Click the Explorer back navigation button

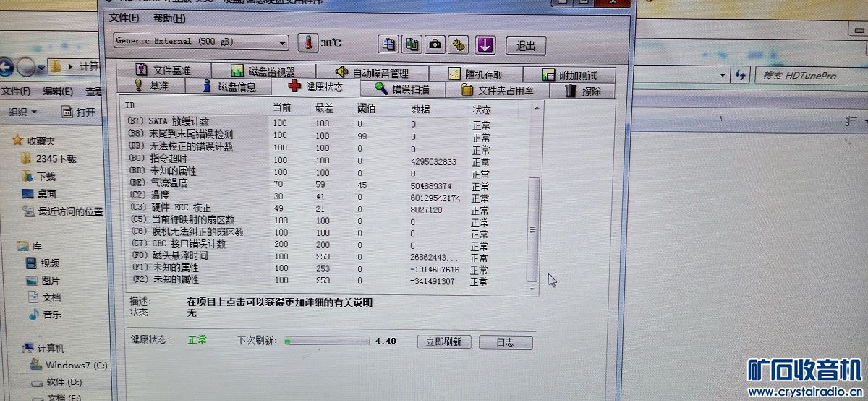point(6,67)
